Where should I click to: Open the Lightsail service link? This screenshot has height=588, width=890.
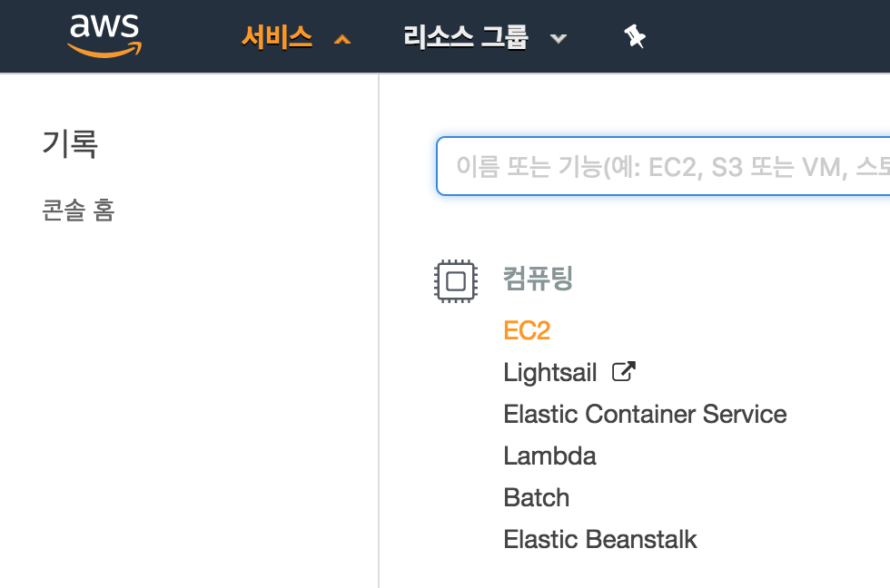pyautogui.click(x=550, y=372)
